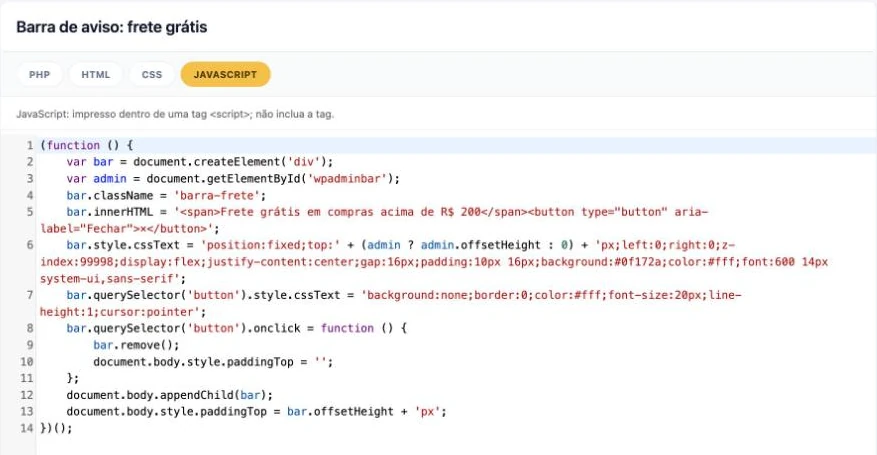Switch to the PHP tab
The image size is (877, 455).
pos(39,74)
